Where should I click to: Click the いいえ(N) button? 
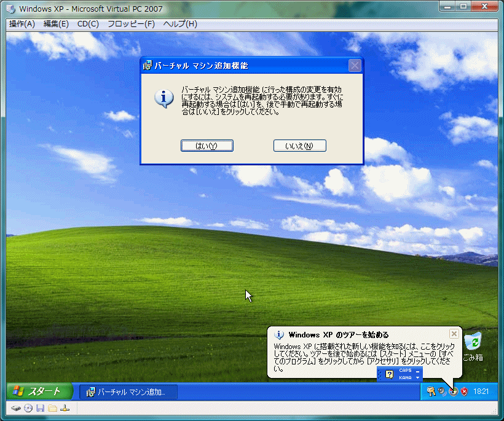coord(299,146)
